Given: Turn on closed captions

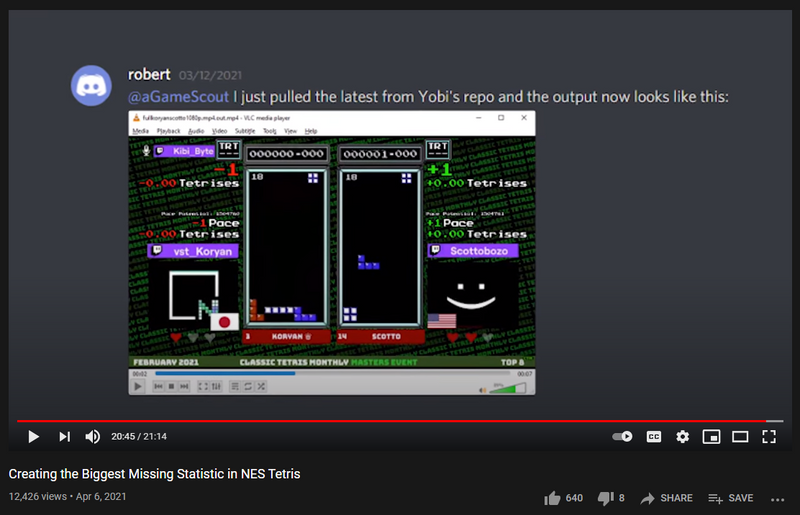Looking at the screenshot, I should pos(654,436).
